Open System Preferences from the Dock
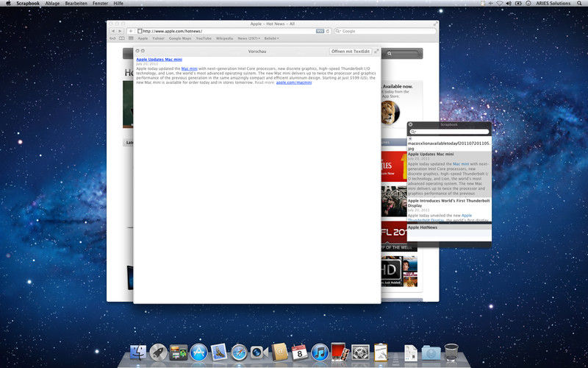 coord(360,353)
